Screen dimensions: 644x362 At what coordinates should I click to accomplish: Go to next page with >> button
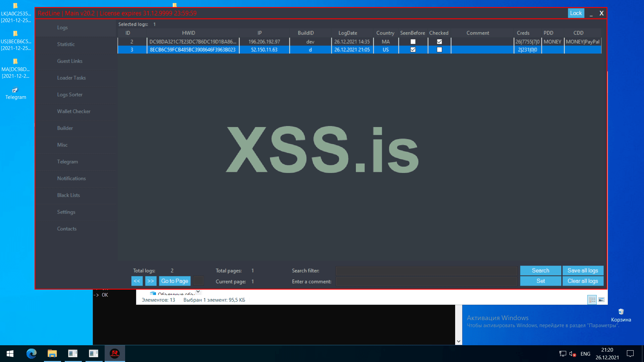pyautogui.click(x=151, y=281)
